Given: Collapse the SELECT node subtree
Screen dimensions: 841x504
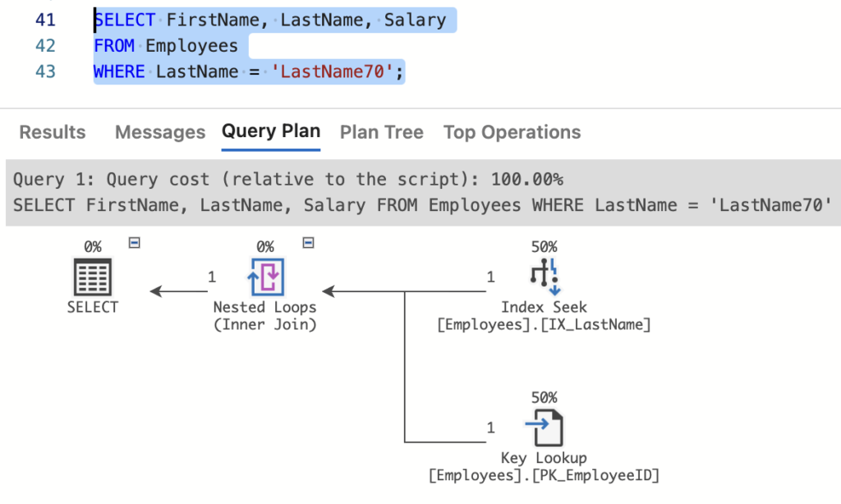Looking at the screenshot, I should (134, 243).
